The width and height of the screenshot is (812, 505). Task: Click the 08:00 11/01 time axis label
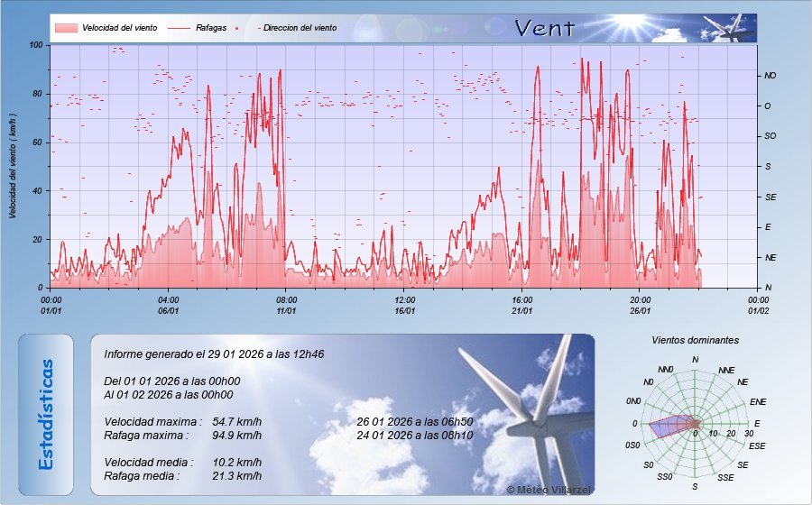[286, 305]
